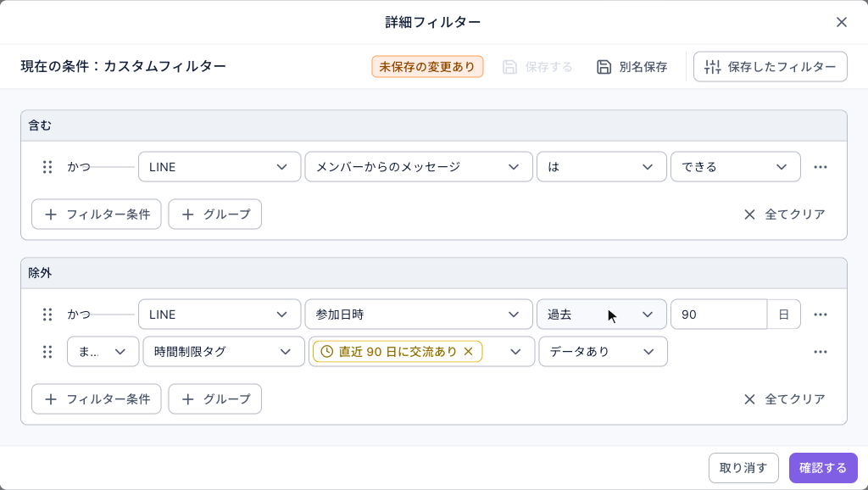Click the 確認する confirm button

coord(823,468)
